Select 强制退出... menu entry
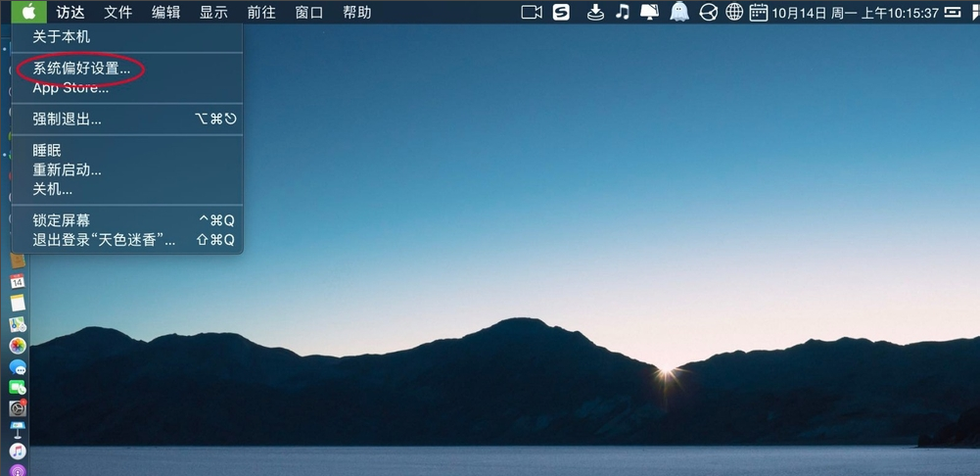980x476 pixels. tap(127, 119)
